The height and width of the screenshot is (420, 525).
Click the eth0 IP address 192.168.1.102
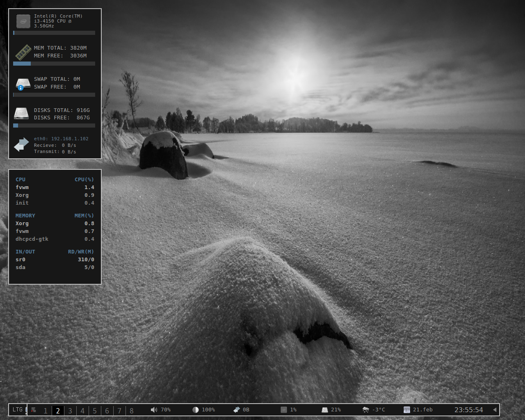coord(70,139)
